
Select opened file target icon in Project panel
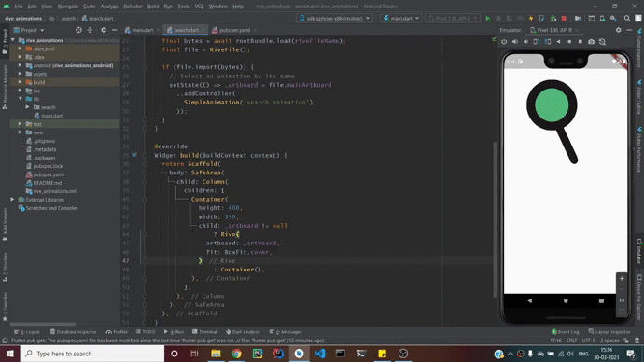click(x=78, y=30)
